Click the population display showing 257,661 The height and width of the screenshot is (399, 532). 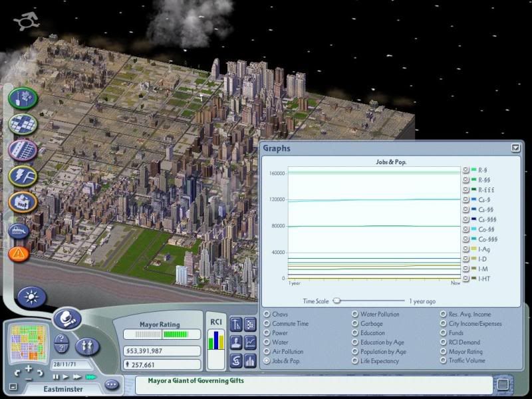click(162, 364)
